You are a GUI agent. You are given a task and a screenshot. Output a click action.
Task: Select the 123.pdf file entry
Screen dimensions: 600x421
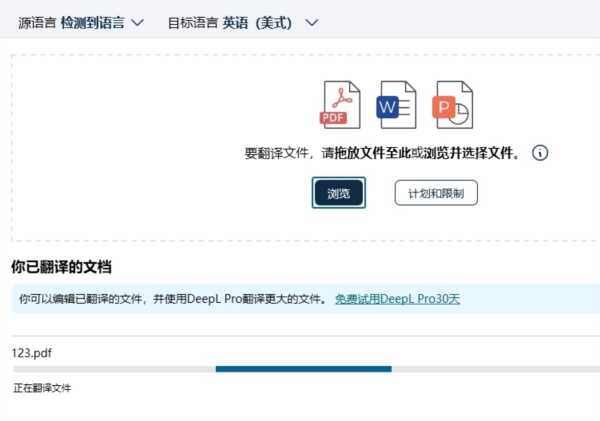31,352
